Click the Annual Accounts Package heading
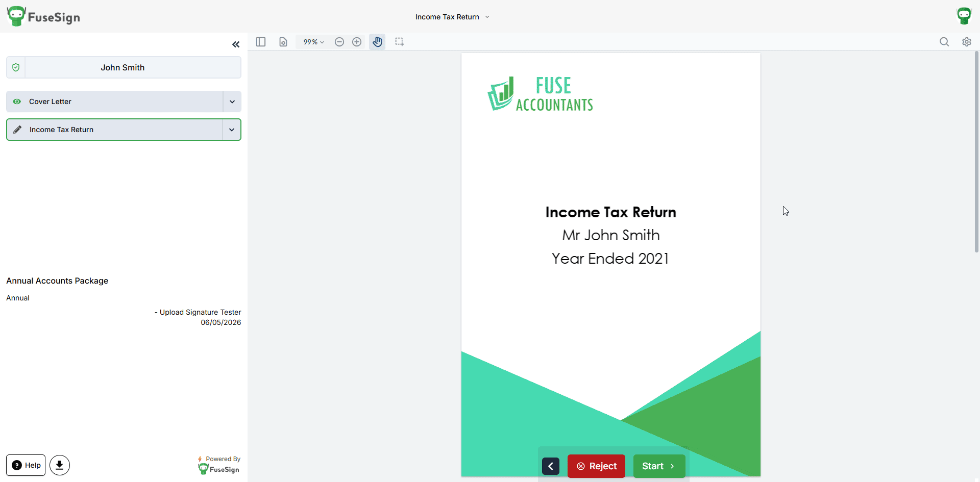This screenshot has height=482, width=980. pos(57,281)
